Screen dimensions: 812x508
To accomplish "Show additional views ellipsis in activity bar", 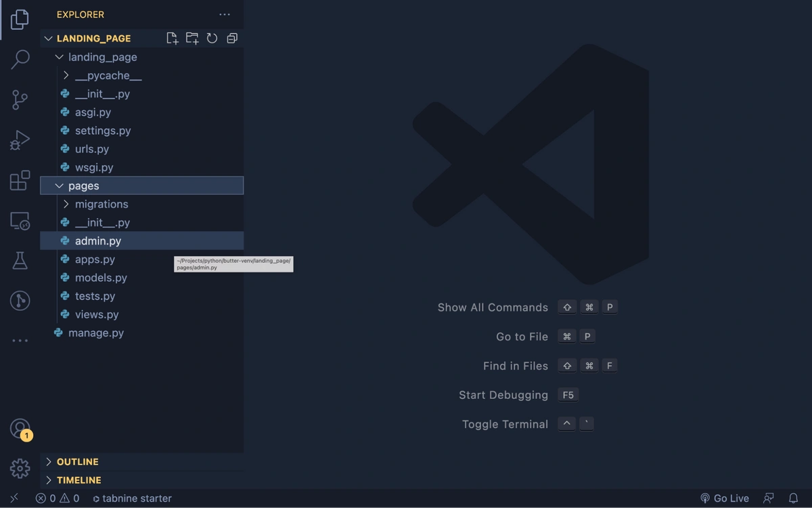I will point(20,341).
